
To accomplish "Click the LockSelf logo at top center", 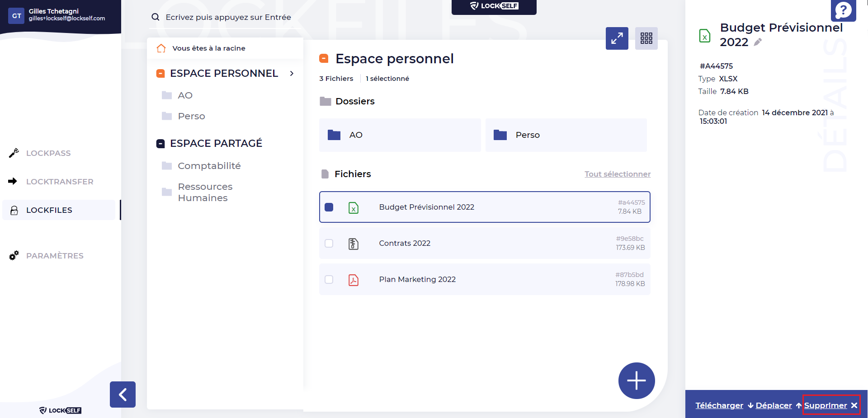I will tap(494, 6).
